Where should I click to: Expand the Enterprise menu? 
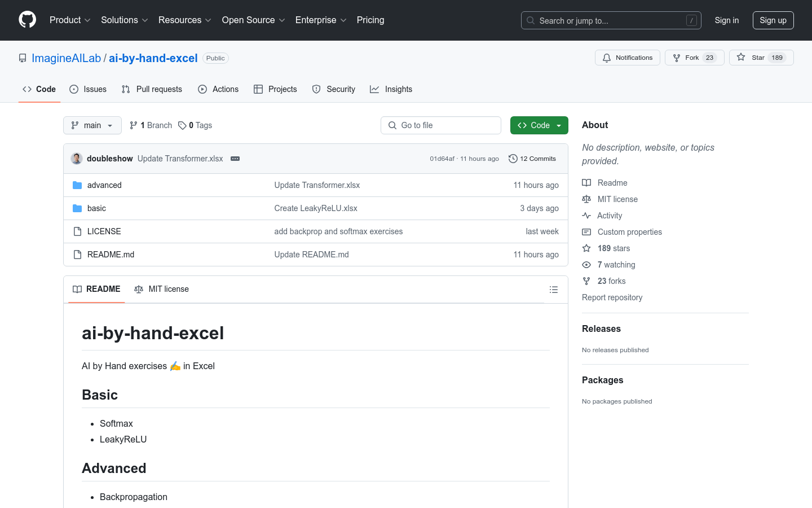tap(321, 20)
